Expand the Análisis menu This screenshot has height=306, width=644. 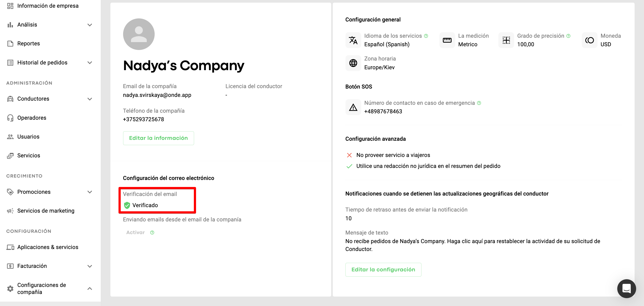90,25
